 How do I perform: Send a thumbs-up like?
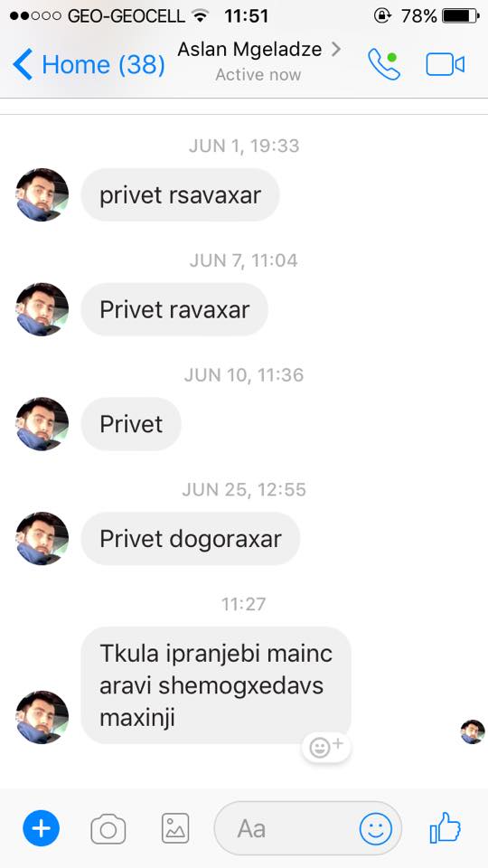pos(446,827)
